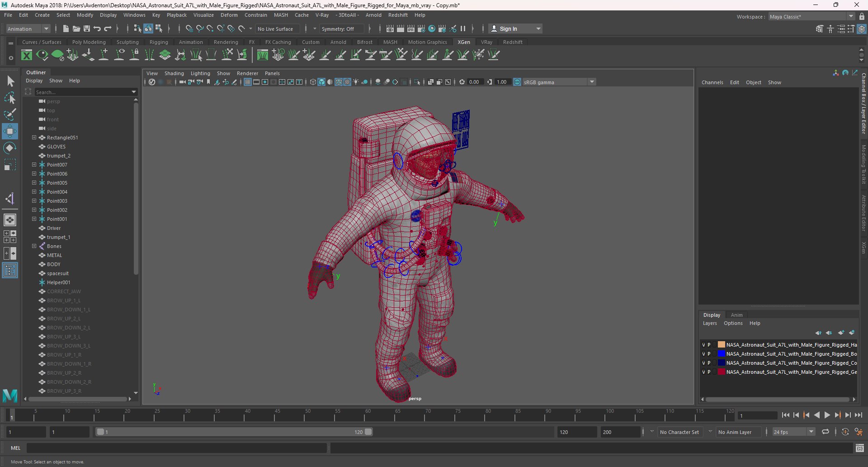This screenshot has height=467, width=868.
Task: Click the MEL command line input
Action: pyautogui.click(x=176, y=448)
